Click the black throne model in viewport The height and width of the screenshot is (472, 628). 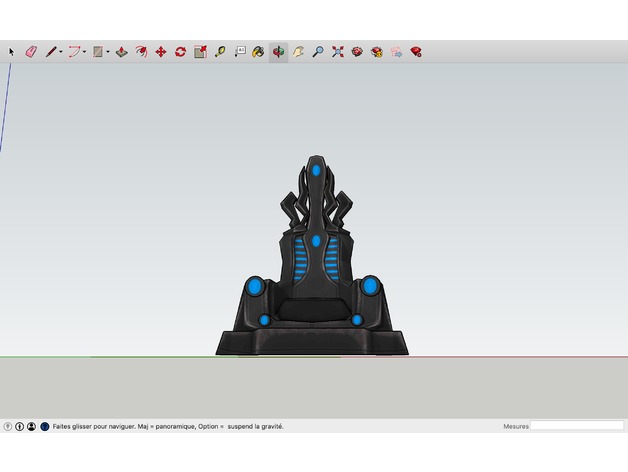tap(312, 256)
